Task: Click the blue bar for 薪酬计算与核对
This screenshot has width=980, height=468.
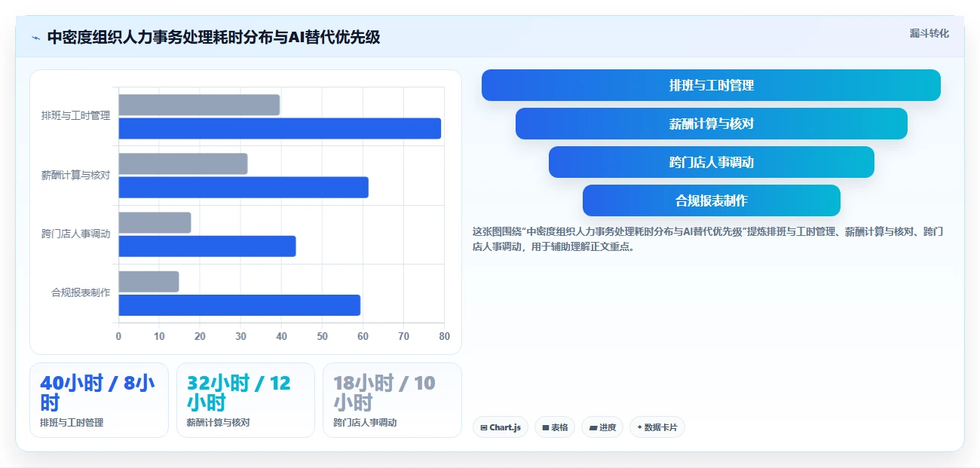Action: point(243,187)
